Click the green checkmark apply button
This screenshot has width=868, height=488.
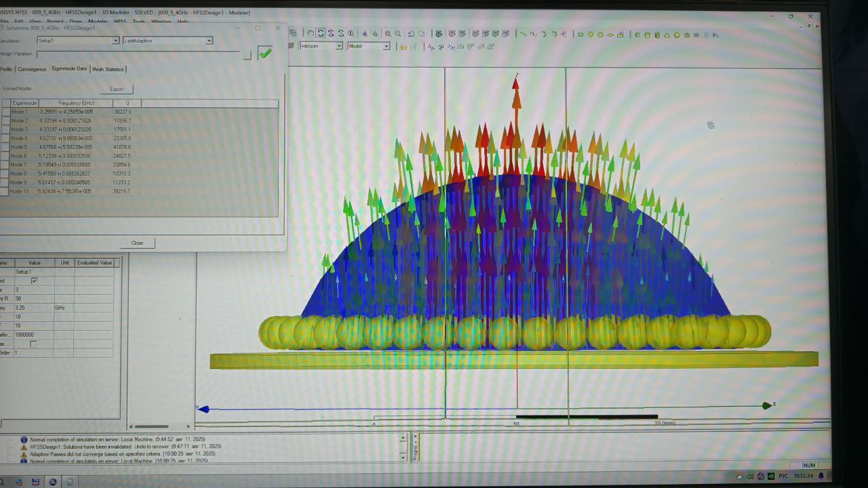(265, 54)
